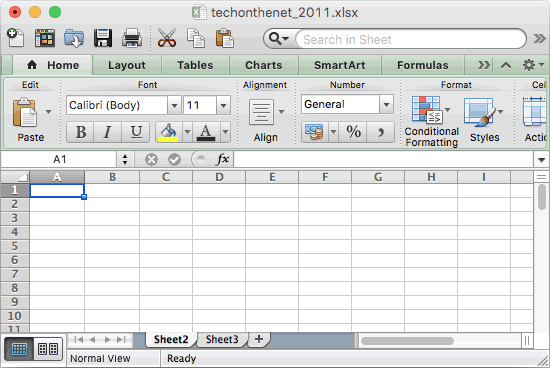
Task: Open the fx Formula Builder
Action: point(222,159)
